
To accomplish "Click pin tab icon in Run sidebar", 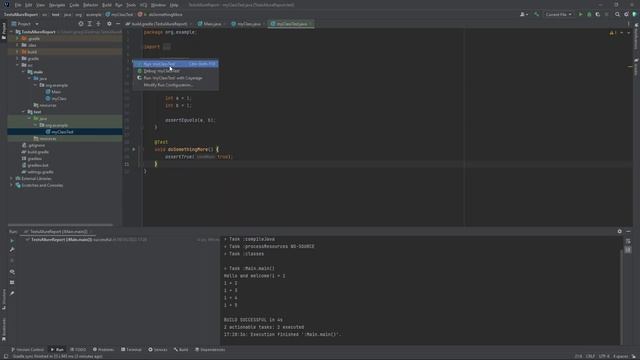I will tap(12, 293).
